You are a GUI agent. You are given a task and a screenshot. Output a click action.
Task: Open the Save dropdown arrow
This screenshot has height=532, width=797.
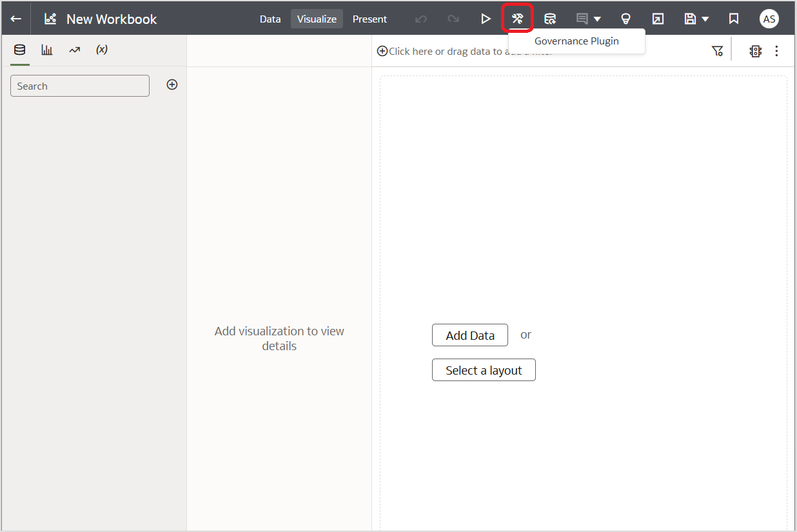point(705,19)
